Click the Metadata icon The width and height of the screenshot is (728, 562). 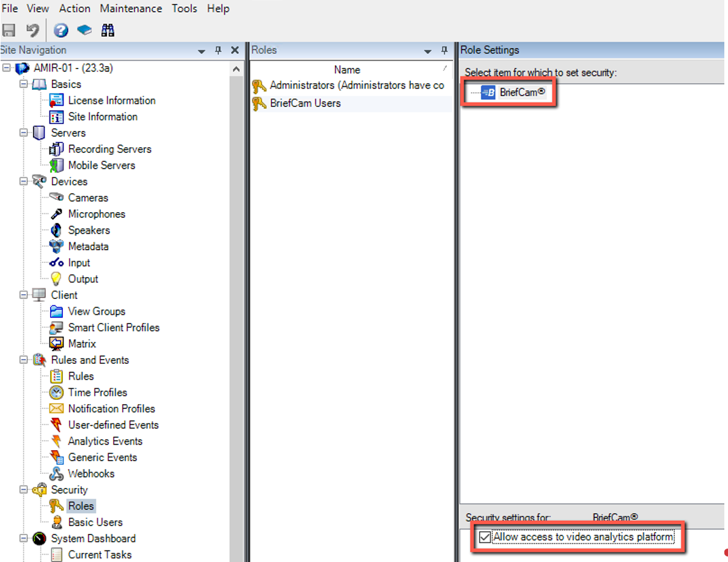(x=56, y=246)
